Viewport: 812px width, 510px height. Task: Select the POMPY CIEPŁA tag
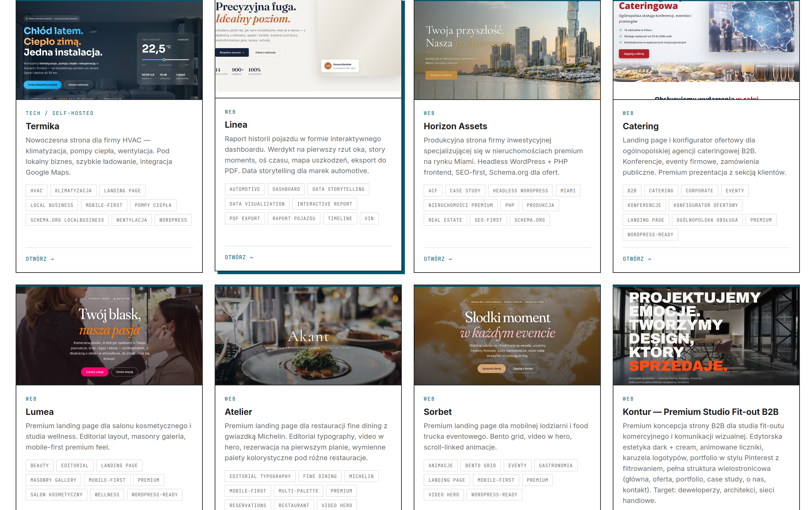[153, 205]
